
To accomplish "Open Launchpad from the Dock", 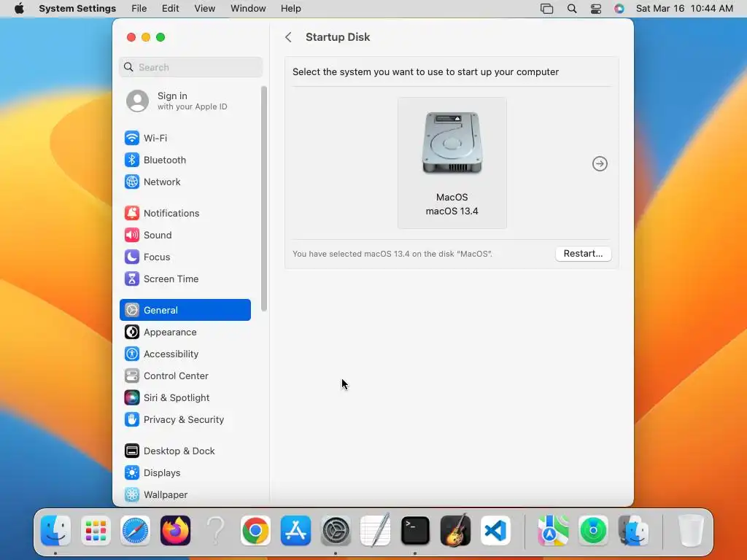I will tap(96, 531).
